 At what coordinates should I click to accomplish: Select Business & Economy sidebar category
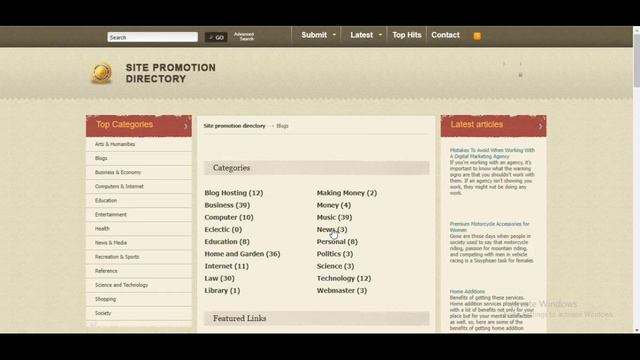click(x=118, y=172)
